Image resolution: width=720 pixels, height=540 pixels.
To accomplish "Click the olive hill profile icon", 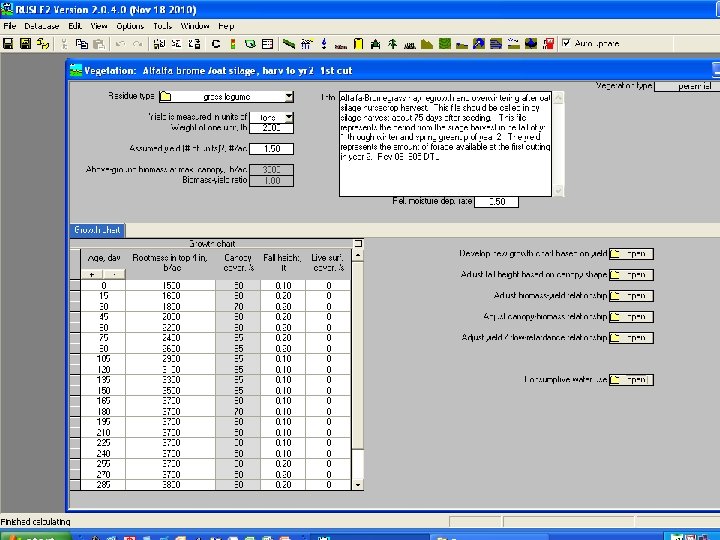I will coord(427,44).
